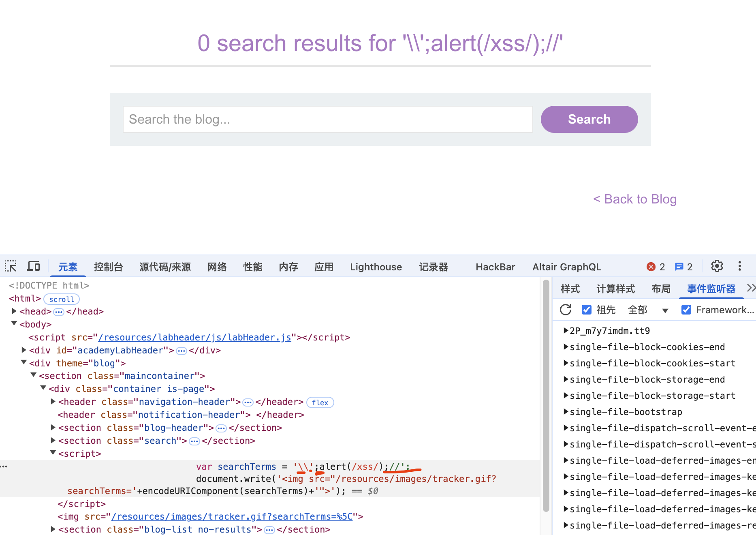Toggle the device toolbar icon
The width and height of the screenshot is (756, 535).
coord(33,266)
